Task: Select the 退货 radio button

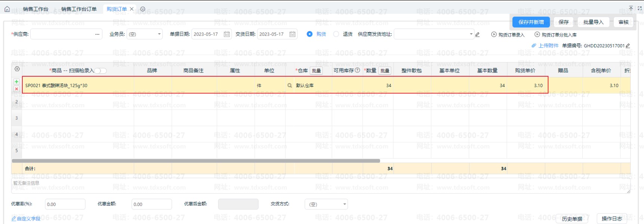Action: [336, 34]
